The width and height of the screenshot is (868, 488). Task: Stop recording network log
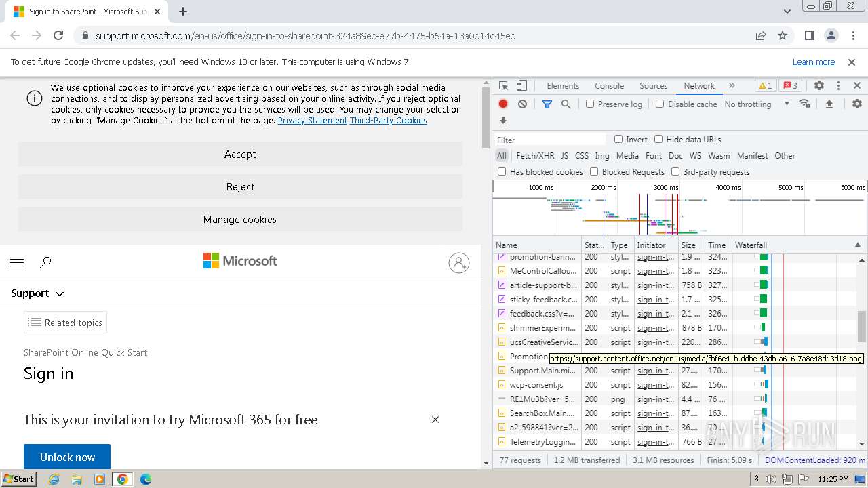coord(503,104)
